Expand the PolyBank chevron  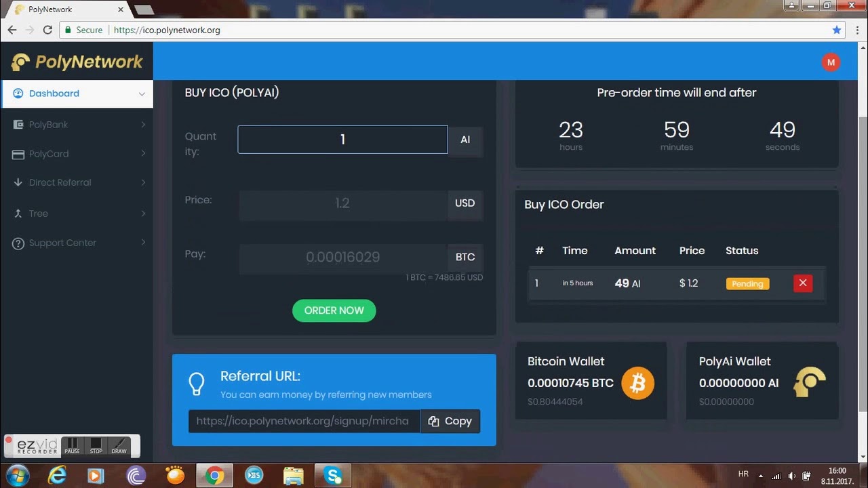coord(143,125)
